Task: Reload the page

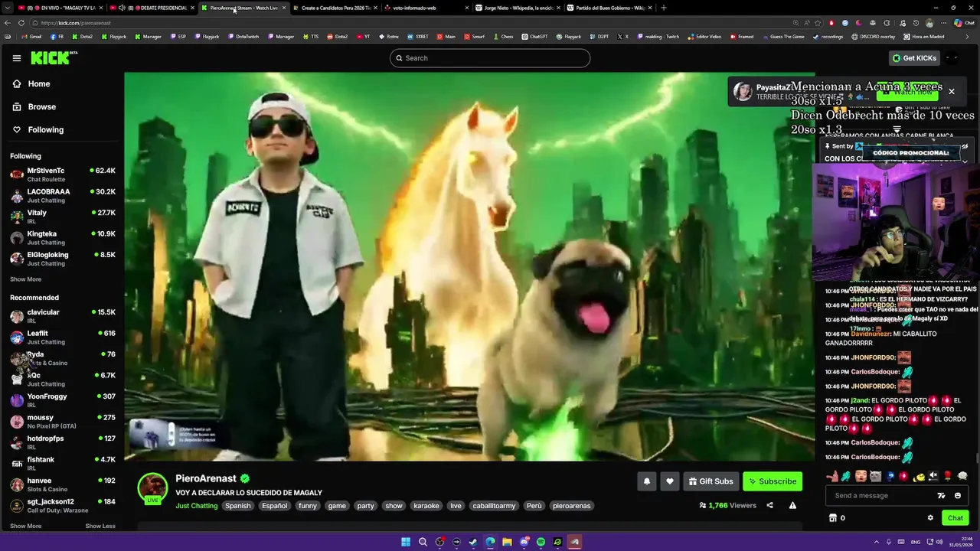Action: tap(21, 23)
